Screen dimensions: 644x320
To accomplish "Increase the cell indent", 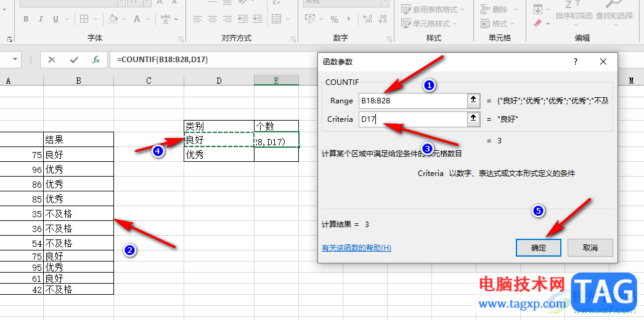I will [258, 19].
